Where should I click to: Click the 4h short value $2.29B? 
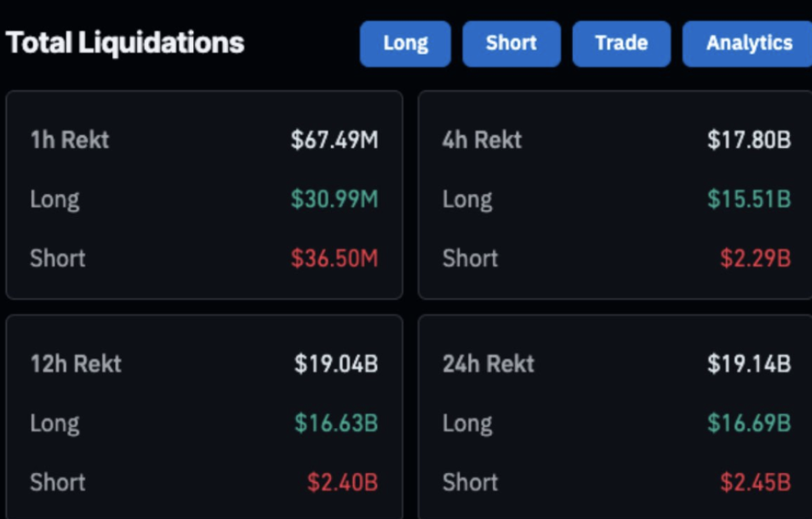(755, 258)
